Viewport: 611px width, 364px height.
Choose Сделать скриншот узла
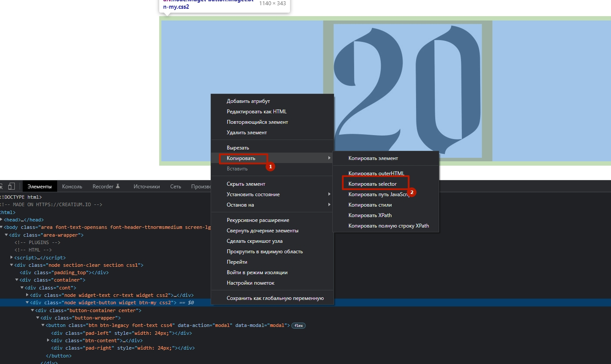(x=273, y=241)
